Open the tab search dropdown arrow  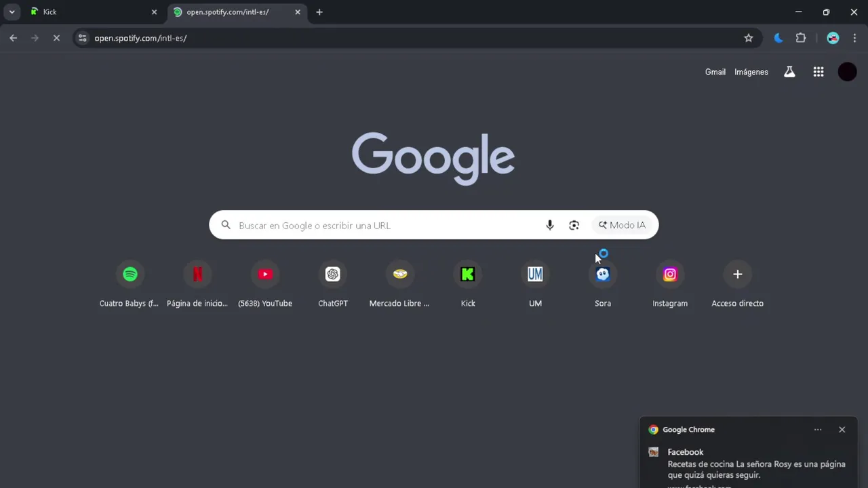pos(12,12)
